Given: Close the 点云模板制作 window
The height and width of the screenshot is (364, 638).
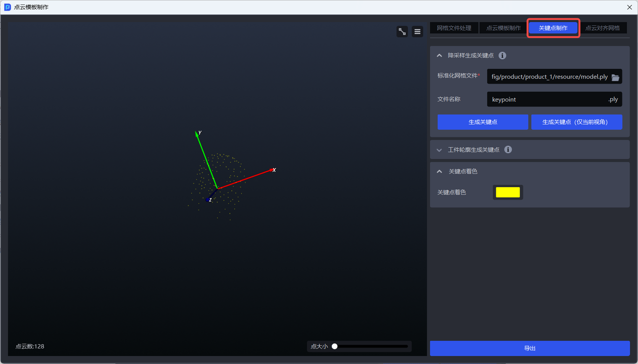Looking at the screenshot, I should coord(629,7).
